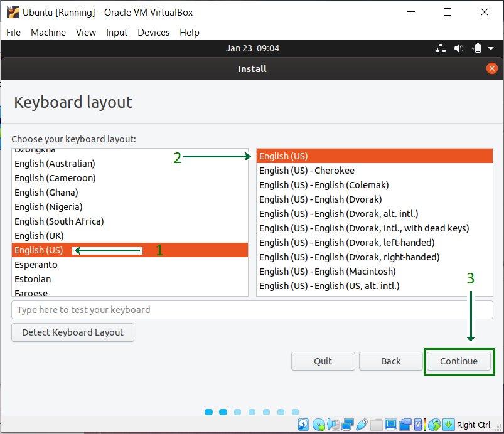
Task: Select English (US) variant in right list
Action: 375,156
